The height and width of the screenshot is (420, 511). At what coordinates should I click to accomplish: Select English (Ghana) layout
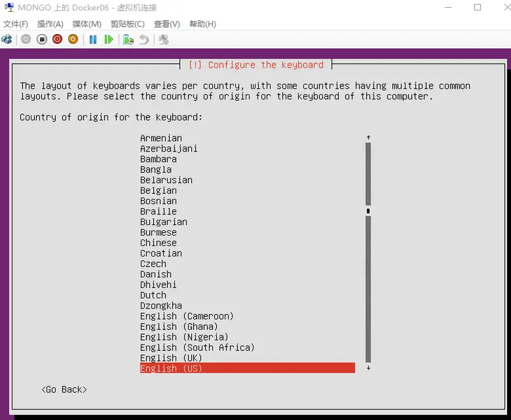[x=179, y=327]
